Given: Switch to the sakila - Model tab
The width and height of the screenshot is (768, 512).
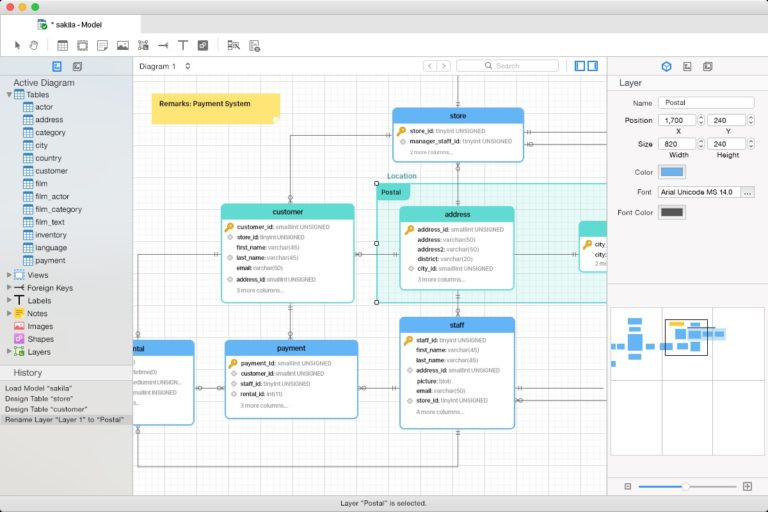Looking at the screenshot, I should (x=74, y=23).
